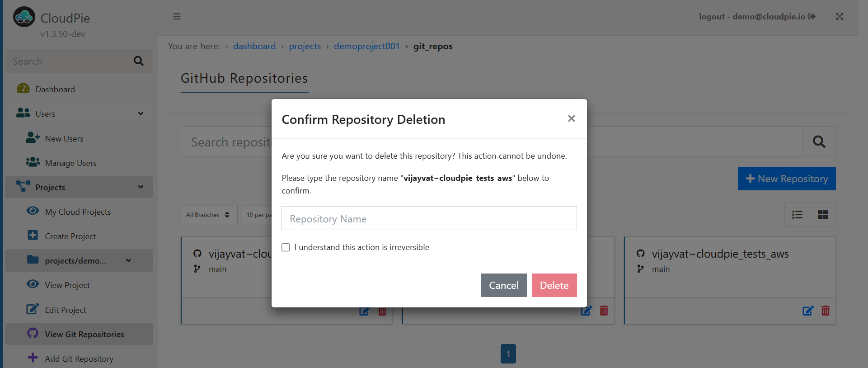Click the v1.3.50-dev version text

pos(63,34)
